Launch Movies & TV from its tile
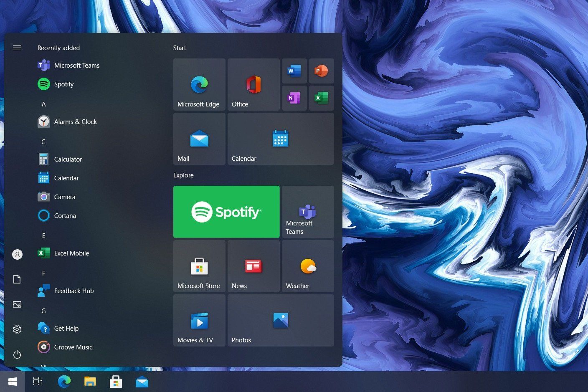588x392 pixels. [x=199, y=320]
